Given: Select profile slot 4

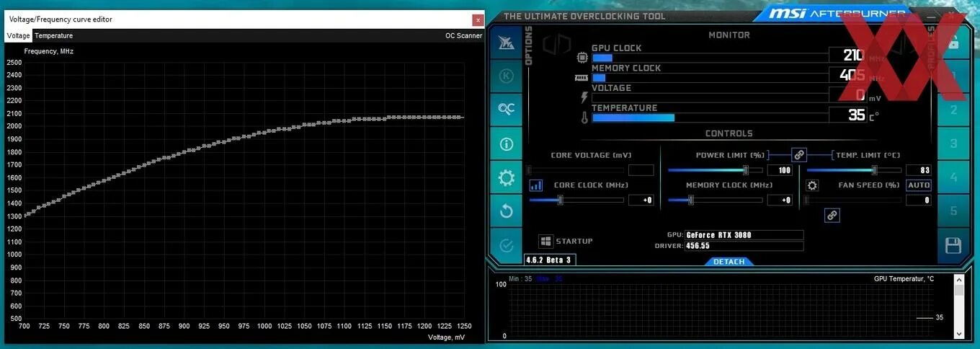Looking at the screenshot, I should coord(953,177).
